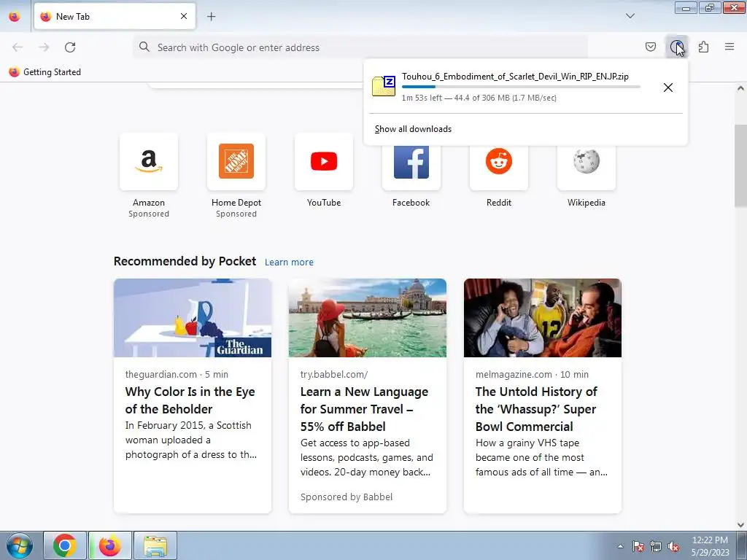Open the muted volume tray icon
747x560 pixels.
click(673, 546)
